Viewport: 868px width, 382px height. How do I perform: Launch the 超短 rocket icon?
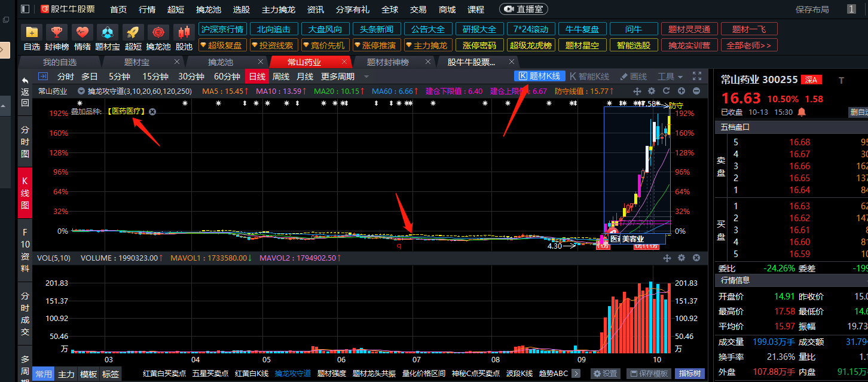(x=133, y=32)
